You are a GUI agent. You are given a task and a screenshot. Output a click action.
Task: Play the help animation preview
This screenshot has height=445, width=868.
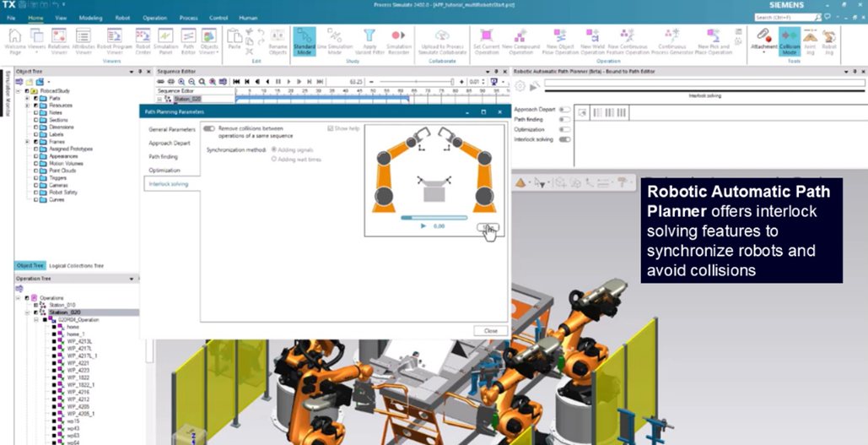(x=423, y=226)
